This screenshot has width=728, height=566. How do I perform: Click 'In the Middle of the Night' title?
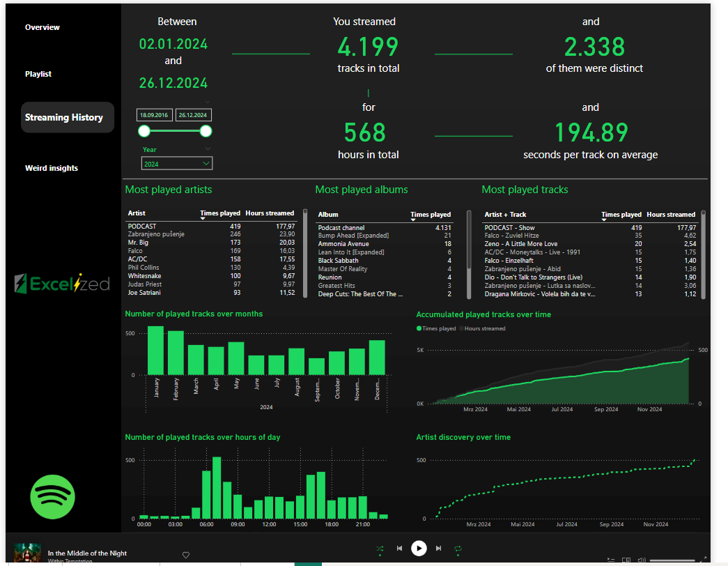tap(87, 553)
